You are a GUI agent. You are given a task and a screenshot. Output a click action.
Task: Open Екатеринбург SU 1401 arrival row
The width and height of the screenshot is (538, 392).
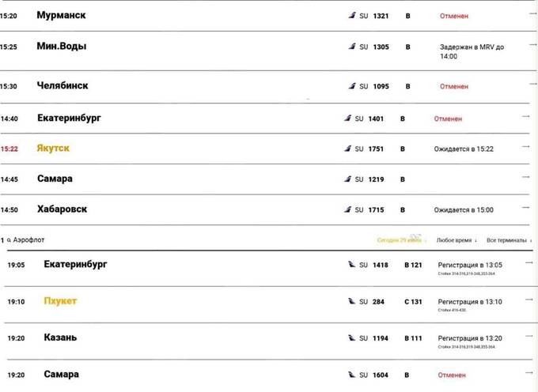[265, 119]
